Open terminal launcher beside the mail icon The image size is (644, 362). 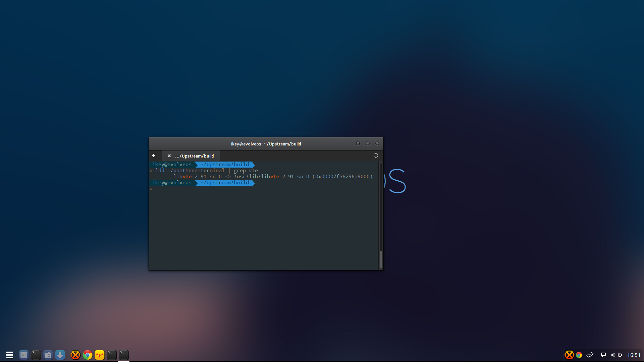(36, 355)
